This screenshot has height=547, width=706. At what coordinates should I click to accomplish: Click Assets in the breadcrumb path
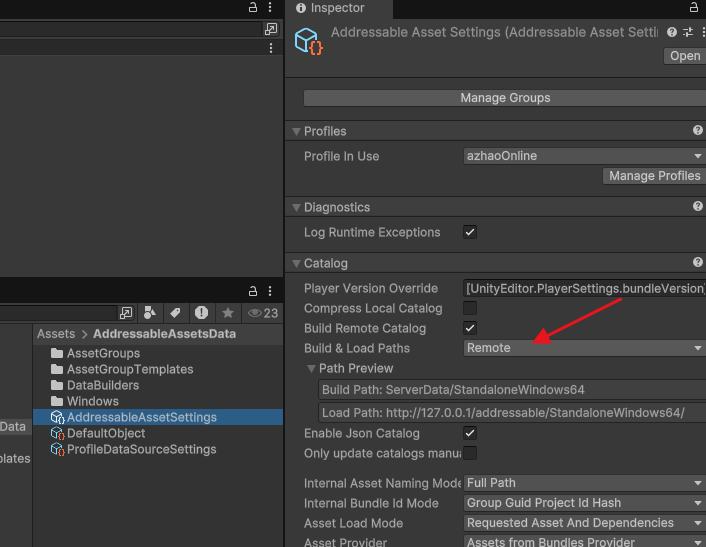click(x=56, y=334)
